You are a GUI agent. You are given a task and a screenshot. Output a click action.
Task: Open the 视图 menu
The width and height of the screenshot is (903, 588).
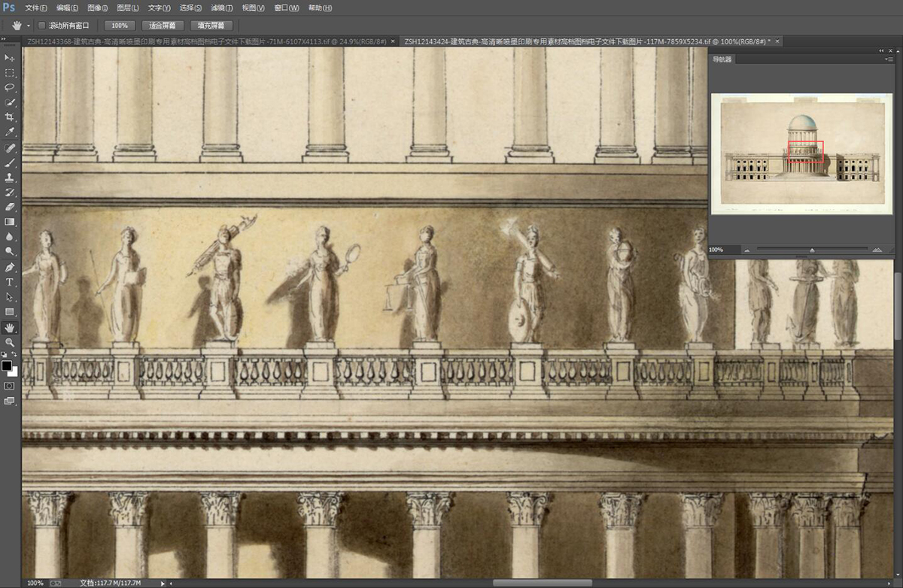[x=254, y=8]
